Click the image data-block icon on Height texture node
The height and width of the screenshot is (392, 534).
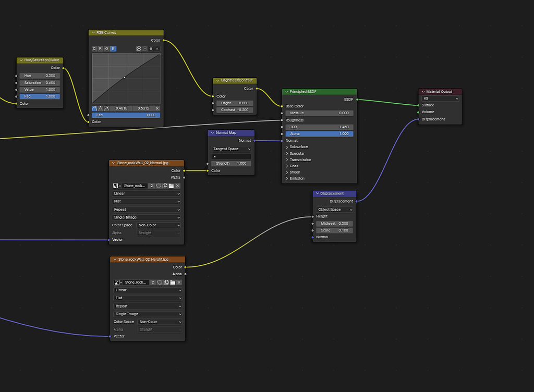(x=117, y=282)
